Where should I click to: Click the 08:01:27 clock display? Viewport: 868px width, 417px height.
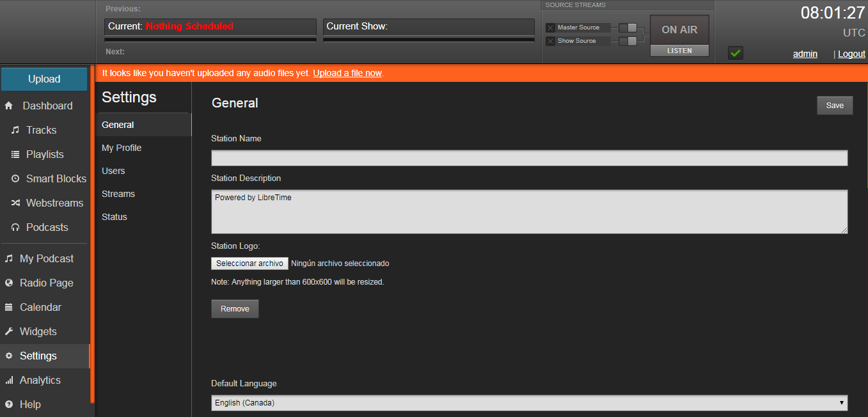pyautogui.click(x=833, y=13)
